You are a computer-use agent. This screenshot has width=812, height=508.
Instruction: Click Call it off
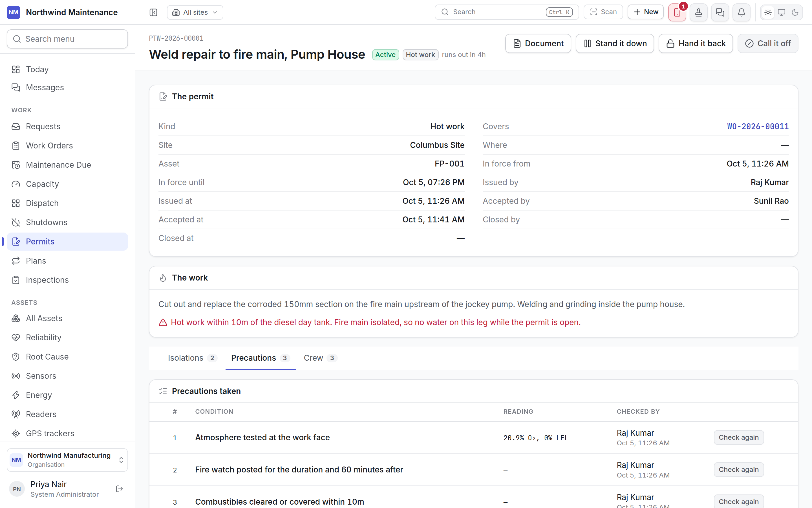pyautogui.click(x=768, y=43)
